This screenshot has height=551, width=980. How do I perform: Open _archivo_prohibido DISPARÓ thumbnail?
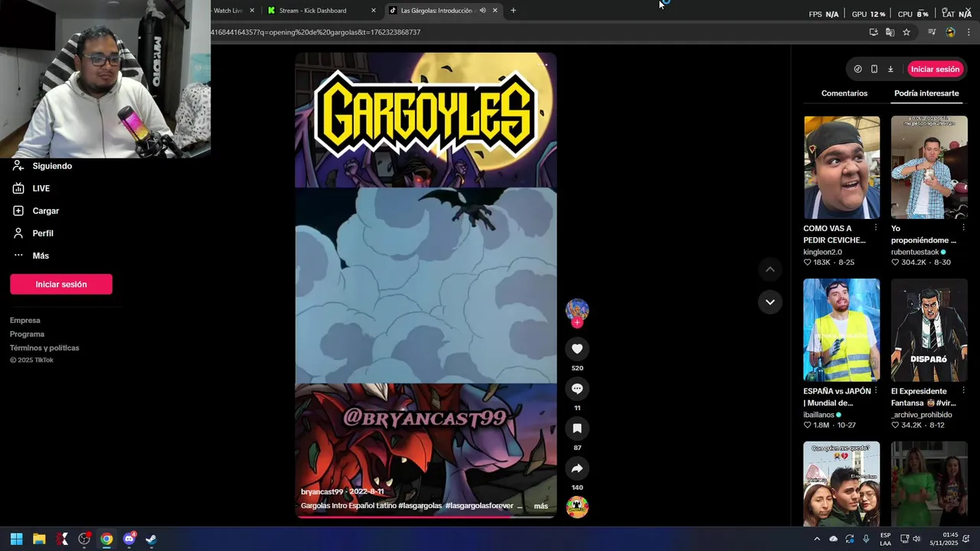[x=929, y=330]
